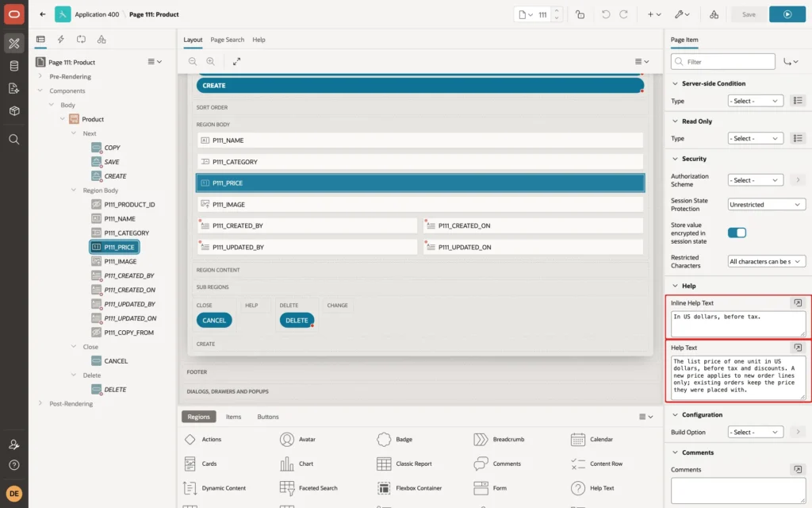Click the CANCEL button in the layout

(214, 321)
